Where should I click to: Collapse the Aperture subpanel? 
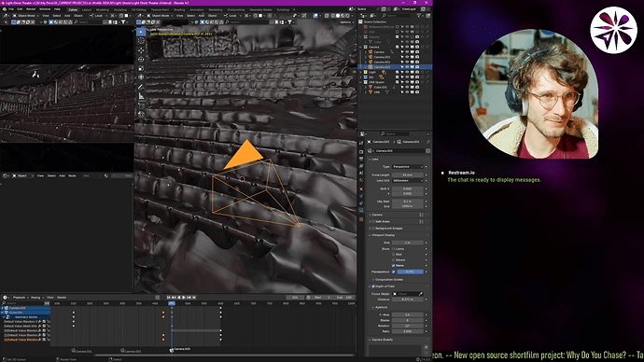coord(380,307)
